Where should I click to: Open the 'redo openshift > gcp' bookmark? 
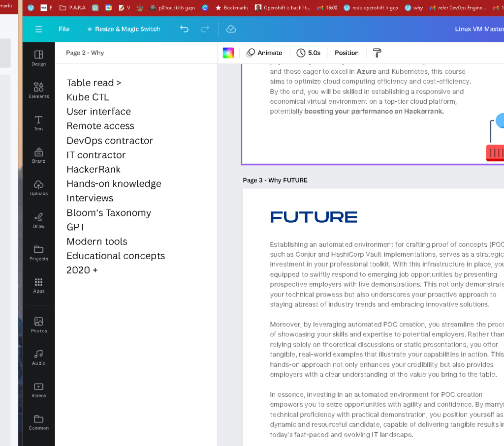click(x=371, y=8)
